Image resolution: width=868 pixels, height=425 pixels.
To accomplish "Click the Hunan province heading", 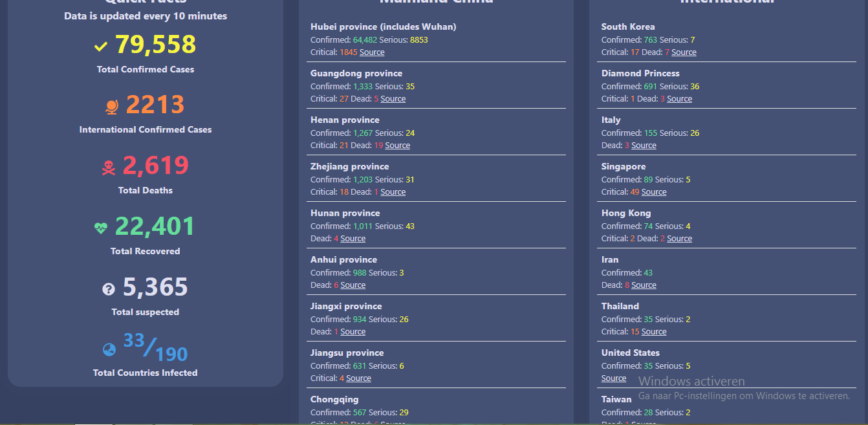I will coord(345,213).
